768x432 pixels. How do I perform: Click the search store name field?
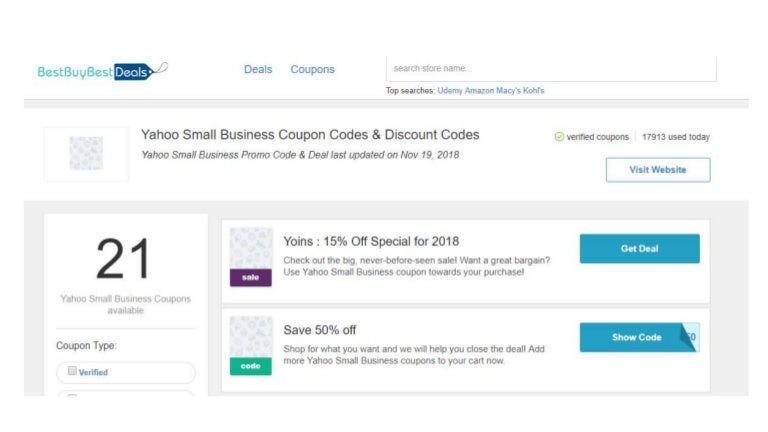pos(551,69)
